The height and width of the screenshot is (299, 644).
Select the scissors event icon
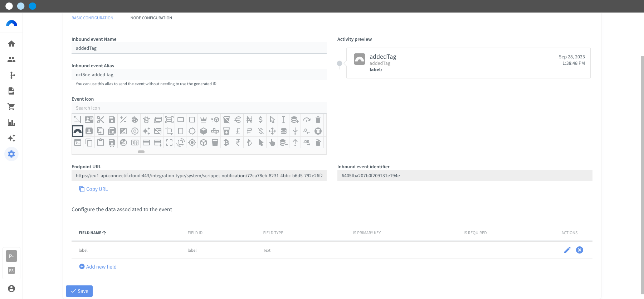[x=101, y=120]
